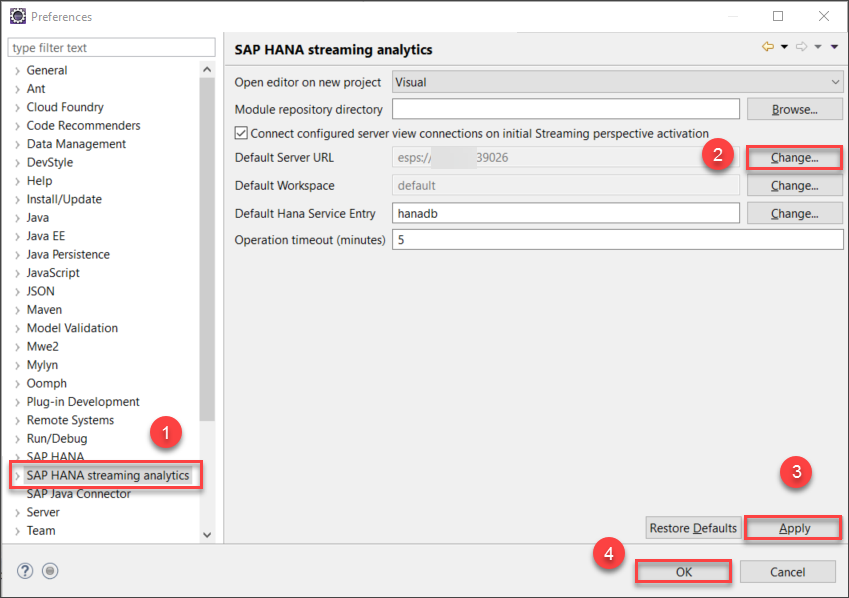Screen dimensions: 849x598
Task: Open the forward history dropdown arrow
Action: pos(818,47)
